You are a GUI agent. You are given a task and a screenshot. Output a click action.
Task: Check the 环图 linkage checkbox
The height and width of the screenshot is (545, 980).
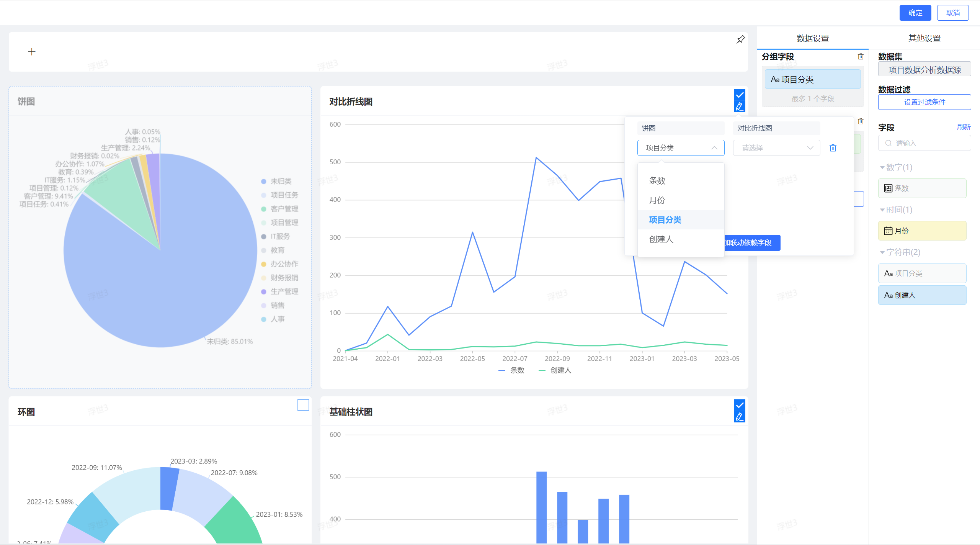tap(303, 405)
